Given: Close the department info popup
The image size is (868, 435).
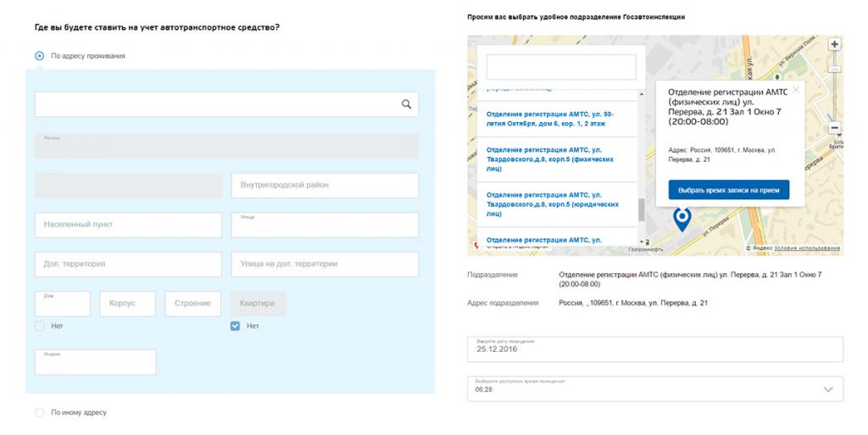Looking at the screenshot, I should click(x=795, y=90).
